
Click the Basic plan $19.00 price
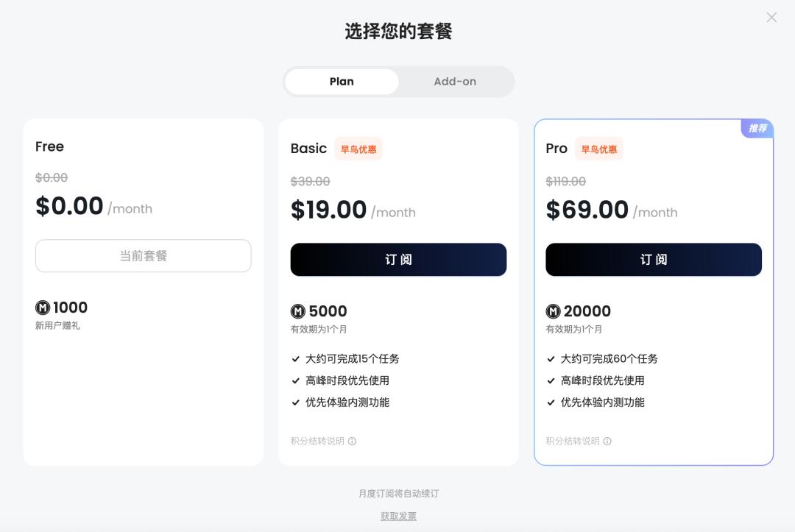(328, 210)
